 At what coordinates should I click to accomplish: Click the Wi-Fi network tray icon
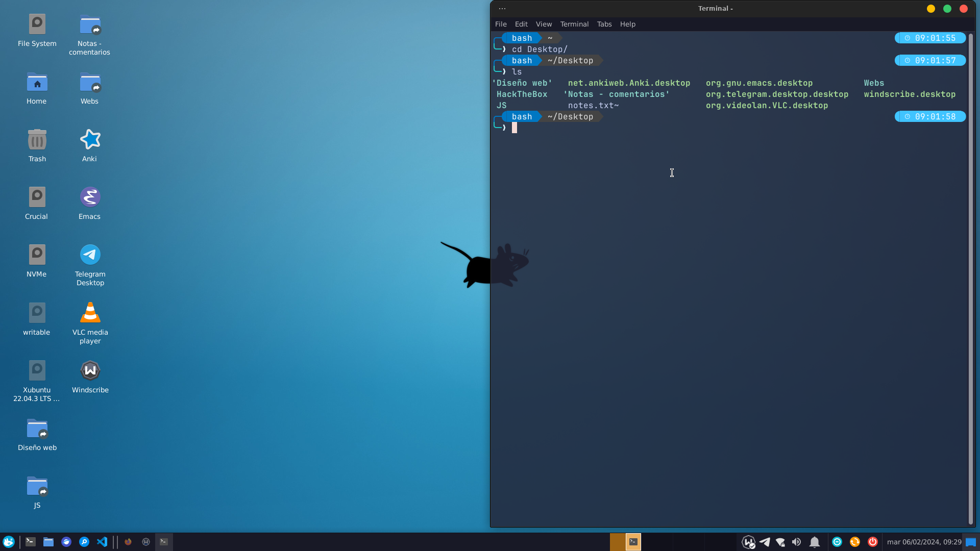780,542
